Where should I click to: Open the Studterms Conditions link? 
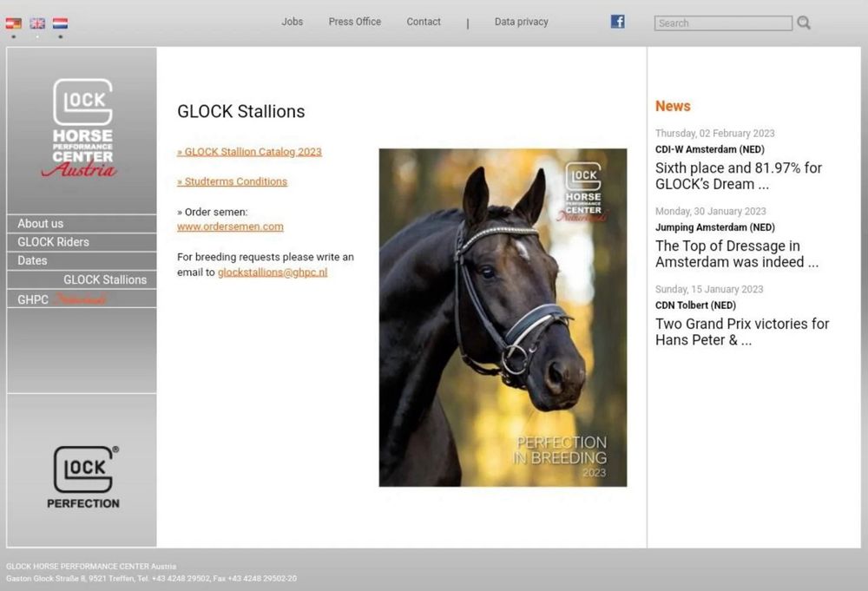[x=232, y=181]
